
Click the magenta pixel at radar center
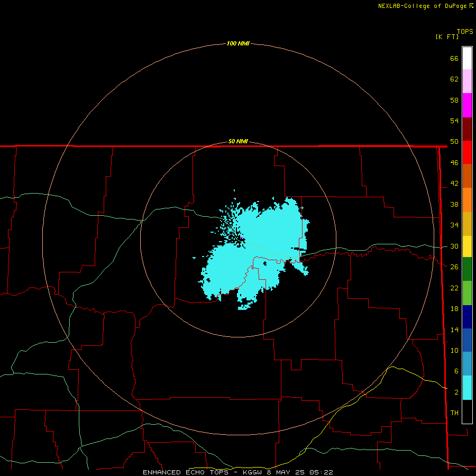241,237
